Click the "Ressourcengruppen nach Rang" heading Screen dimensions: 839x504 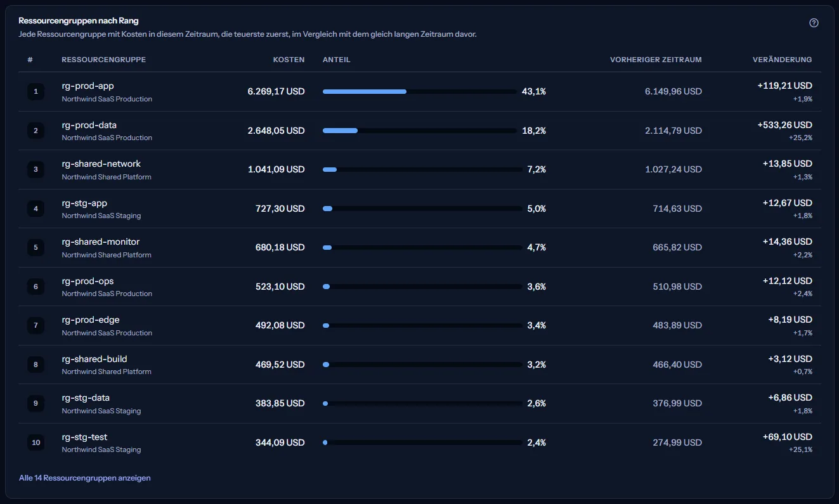[x=79, y=21]
